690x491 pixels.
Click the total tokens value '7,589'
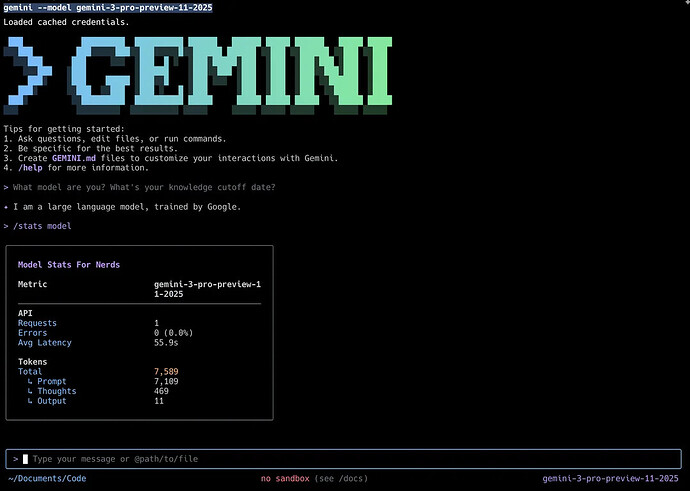[166, 371]
